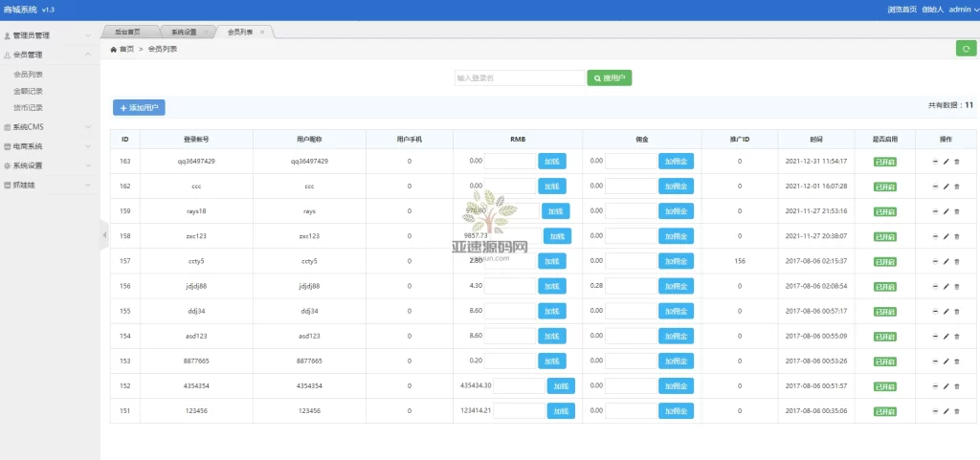The width and height of the screenshot is (980, 460).
Task: Click disable circle icon for user rays18
Action: click(935, 211)
